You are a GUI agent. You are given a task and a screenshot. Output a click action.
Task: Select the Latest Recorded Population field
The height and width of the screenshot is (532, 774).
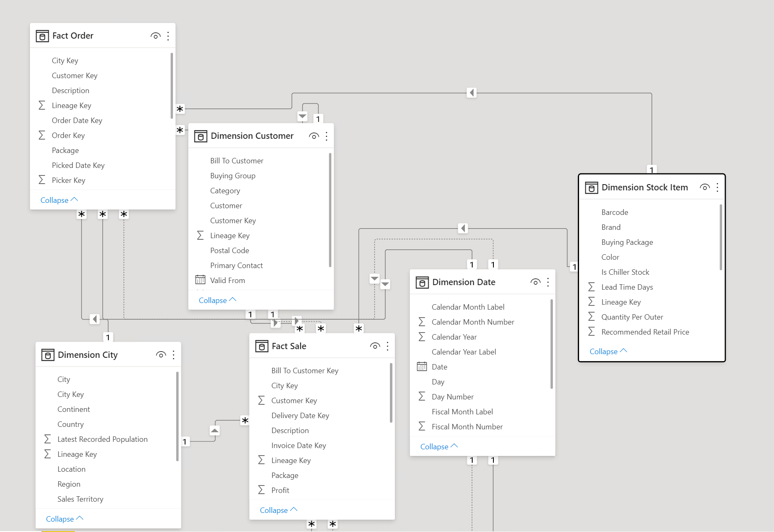pyautogui.click(x=102, y=439)
